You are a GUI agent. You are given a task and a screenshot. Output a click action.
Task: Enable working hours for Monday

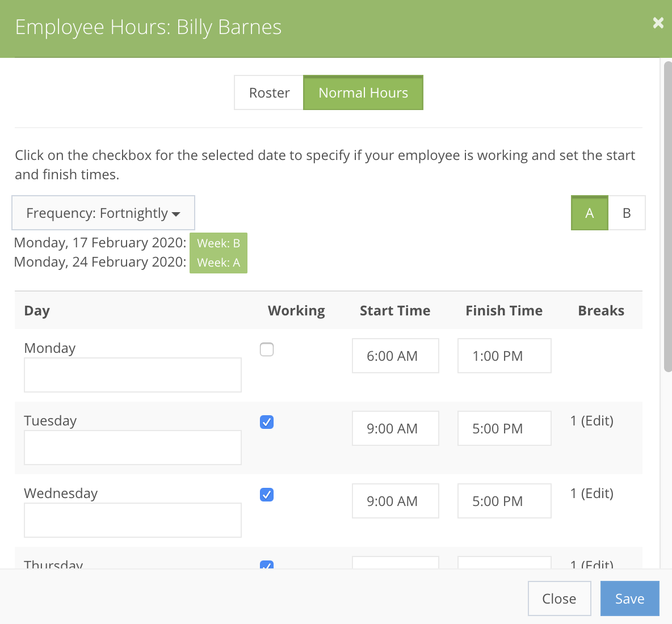pos(266,349)
